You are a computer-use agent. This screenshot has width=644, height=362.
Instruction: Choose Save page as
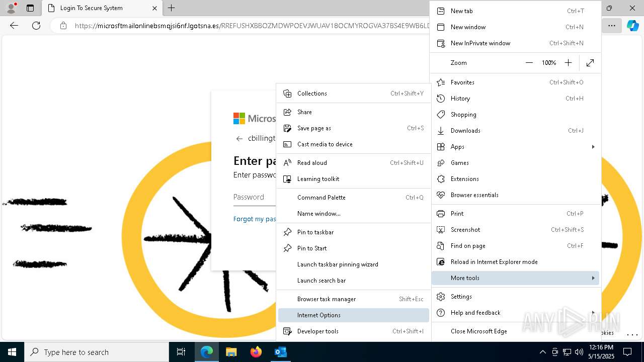tap(353, 128)
